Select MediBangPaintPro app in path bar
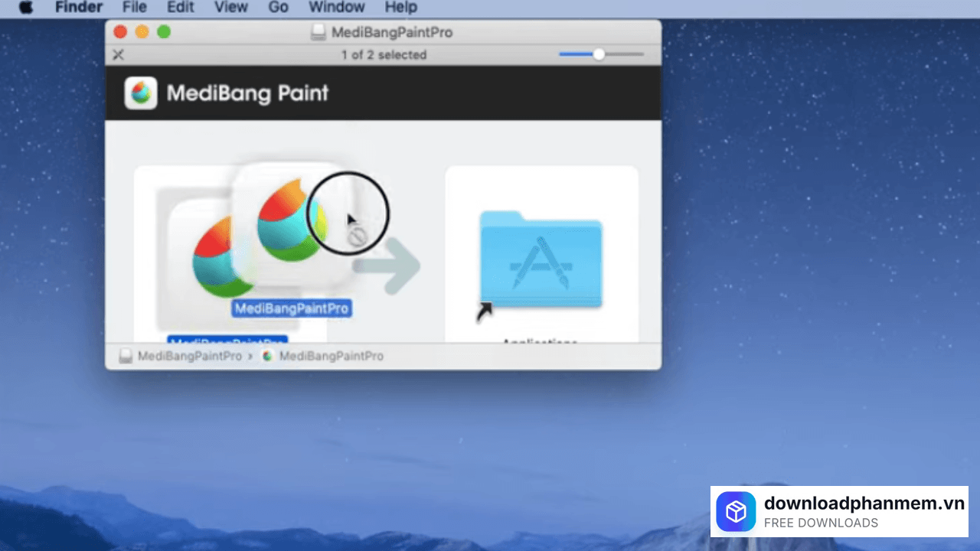980x551 pixels. 323,356
